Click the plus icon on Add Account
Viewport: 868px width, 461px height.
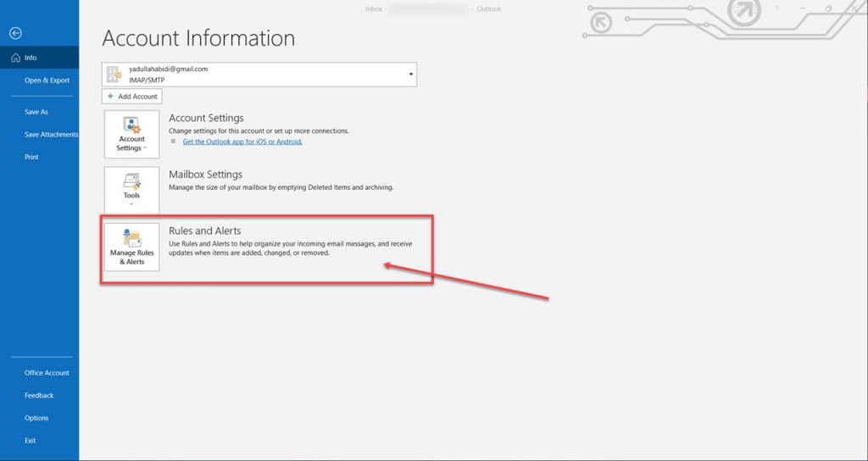(111, 97)
